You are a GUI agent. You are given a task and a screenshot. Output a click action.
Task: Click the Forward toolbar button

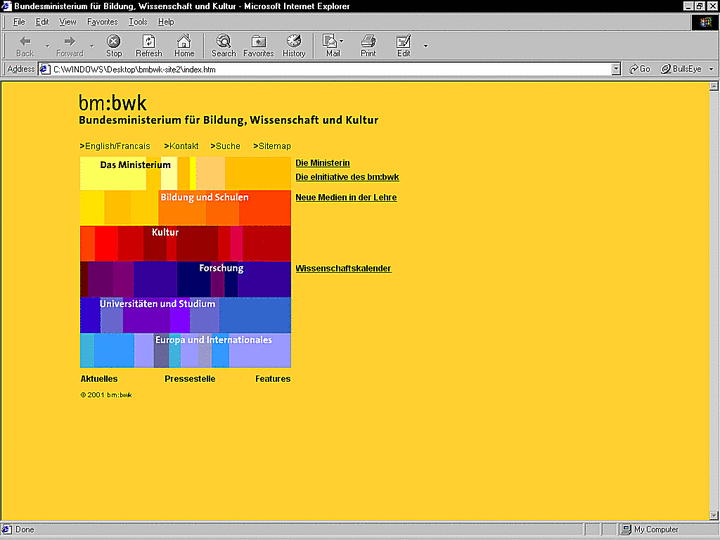pos(69,45)
